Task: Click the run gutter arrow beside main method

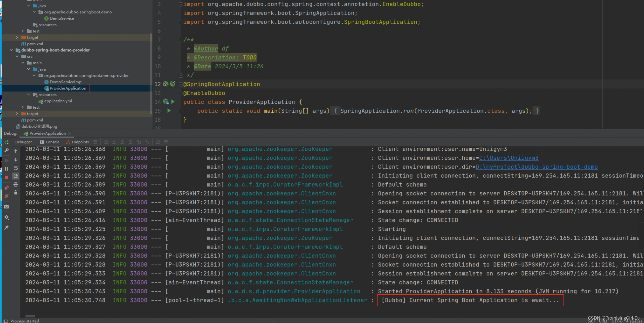Action: pyautogui.click(x=169, y=111)
